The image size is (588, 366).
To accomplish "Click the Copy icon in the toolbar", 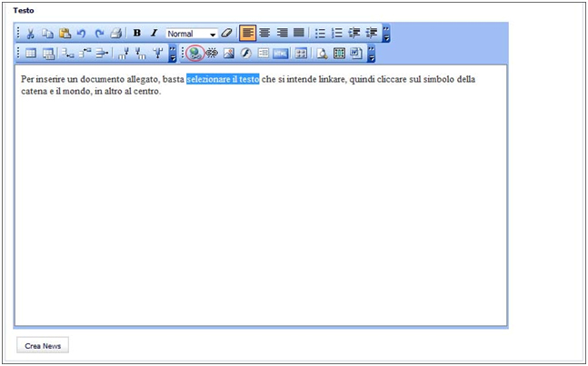I will coord(47,34).
